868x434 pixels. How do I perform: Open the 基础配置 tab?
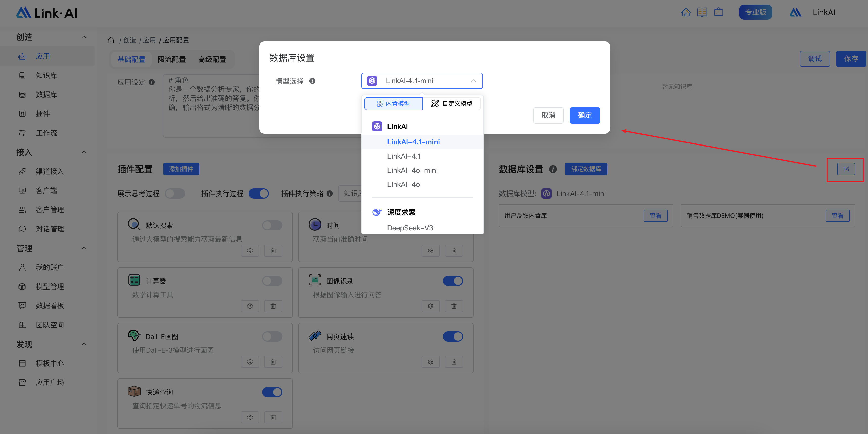(131, 60)
